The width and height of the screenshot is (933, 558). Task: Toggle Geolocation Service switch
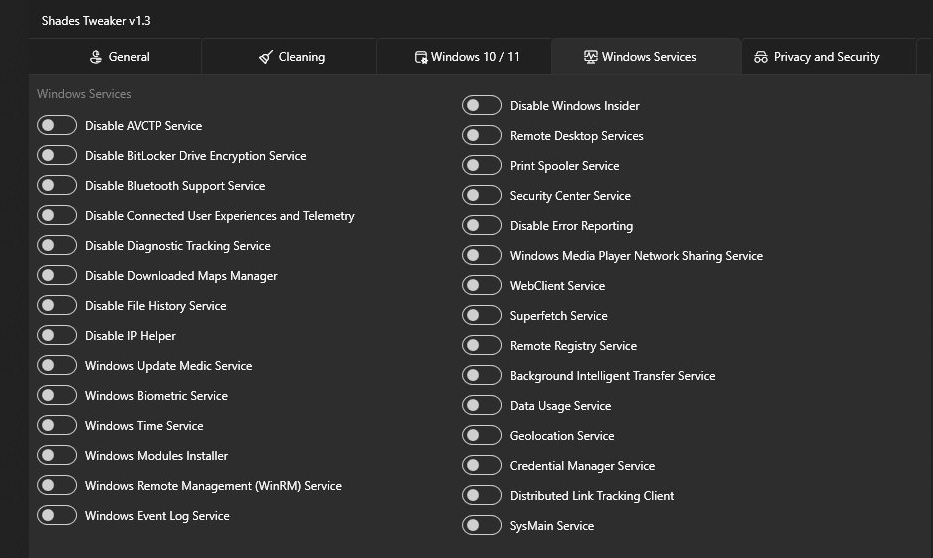[x=482, y=435]
